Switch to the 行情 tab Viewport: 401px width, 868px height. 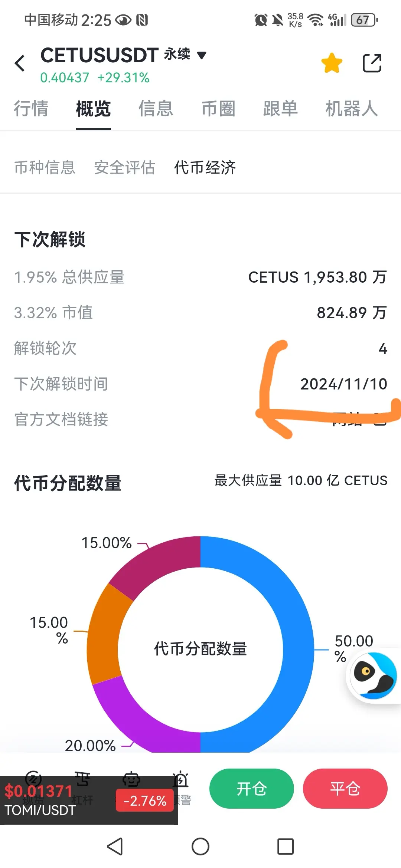(x=31, y=109)
